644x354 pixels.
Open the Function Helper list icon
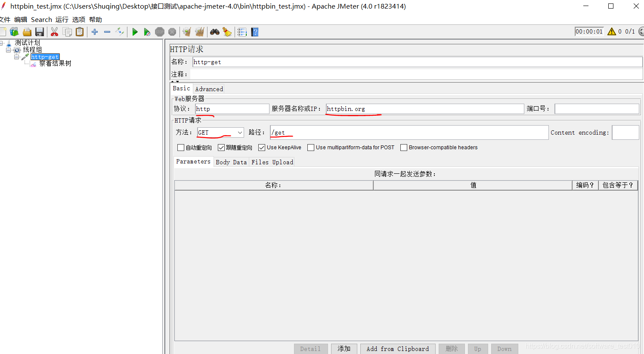pos(242,32)
